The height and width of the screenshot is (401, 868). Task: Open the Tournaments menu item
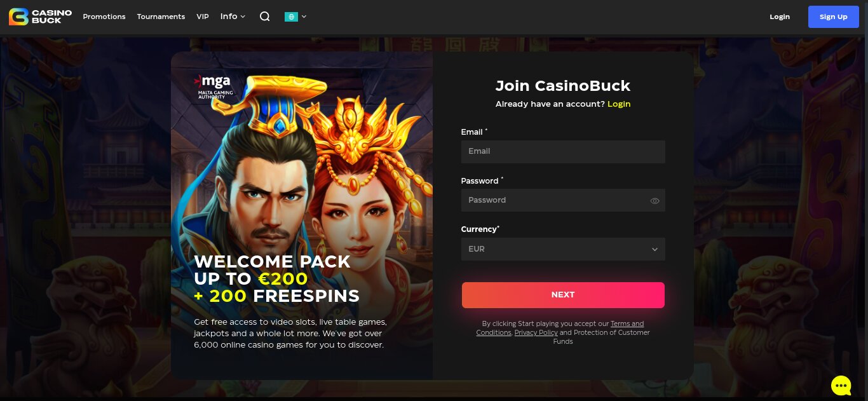[161, 17]
